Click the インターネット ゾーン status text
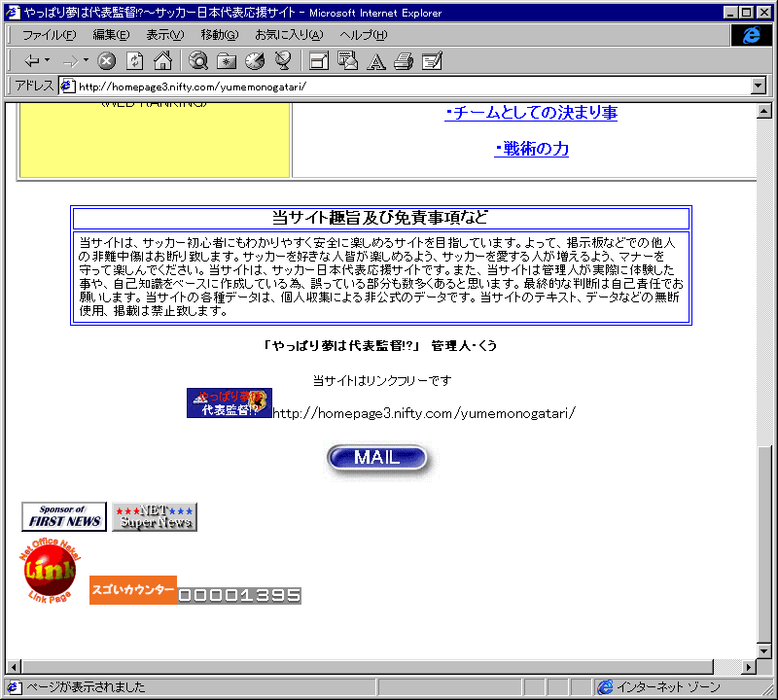 [668, 686]
